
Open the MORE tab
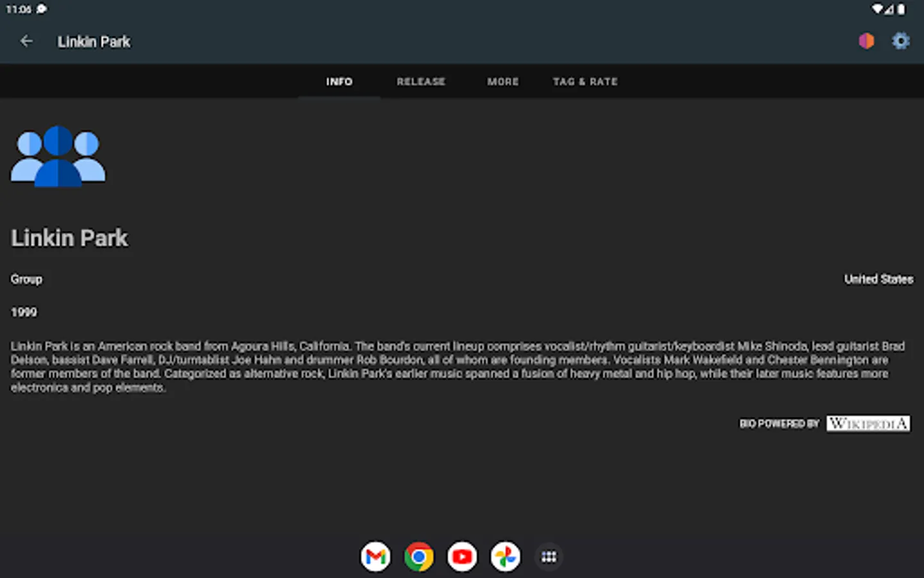point(503,82)
